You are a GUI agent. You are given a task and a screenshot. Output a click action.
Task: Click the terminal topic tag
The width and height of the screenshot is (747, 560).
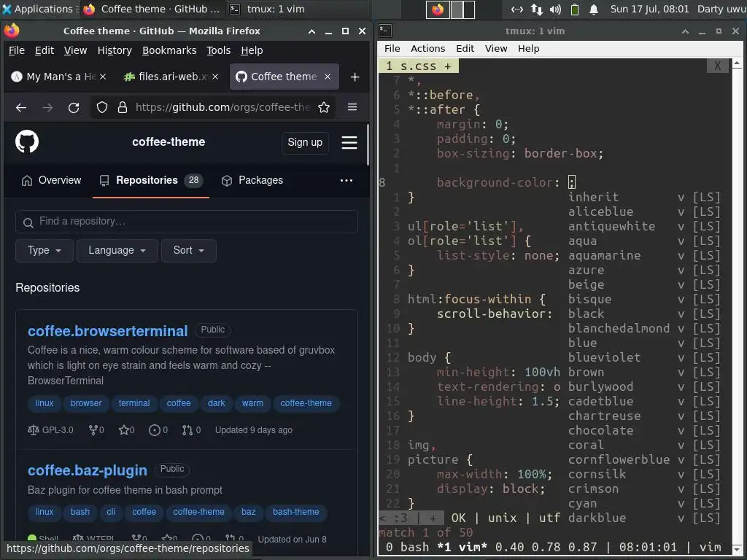tap(134, 403)
